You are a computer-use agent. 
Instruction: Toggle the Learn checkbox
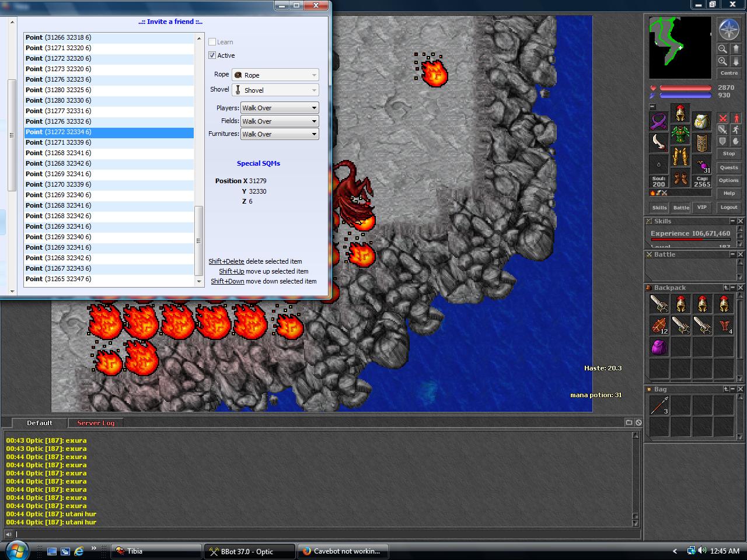(212, 42)
